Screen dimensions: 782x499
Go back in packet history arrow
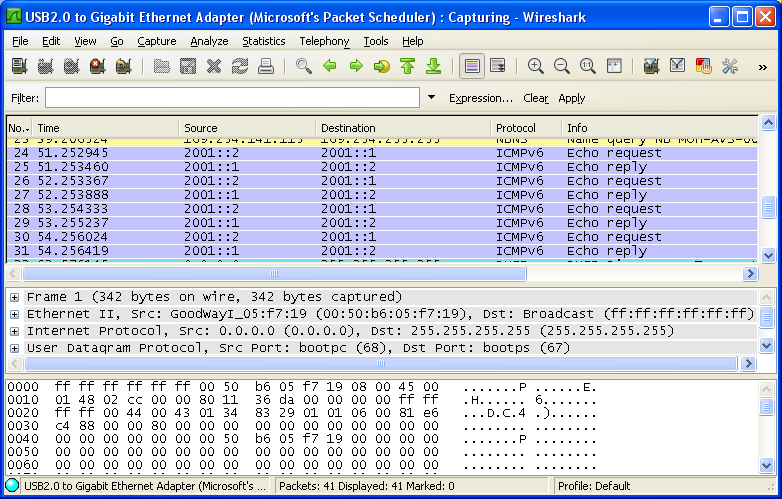330,66
